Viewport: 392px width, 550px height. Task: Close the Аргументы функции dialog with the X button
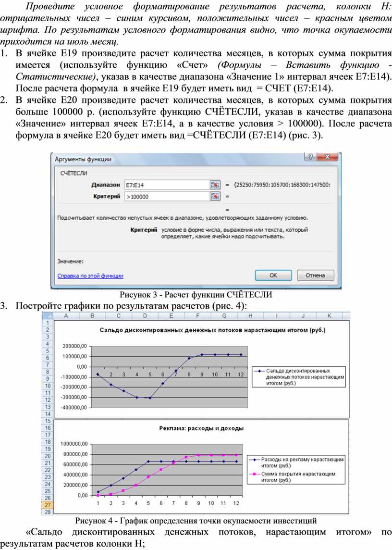pyautogui.click(x=327, y=157)
